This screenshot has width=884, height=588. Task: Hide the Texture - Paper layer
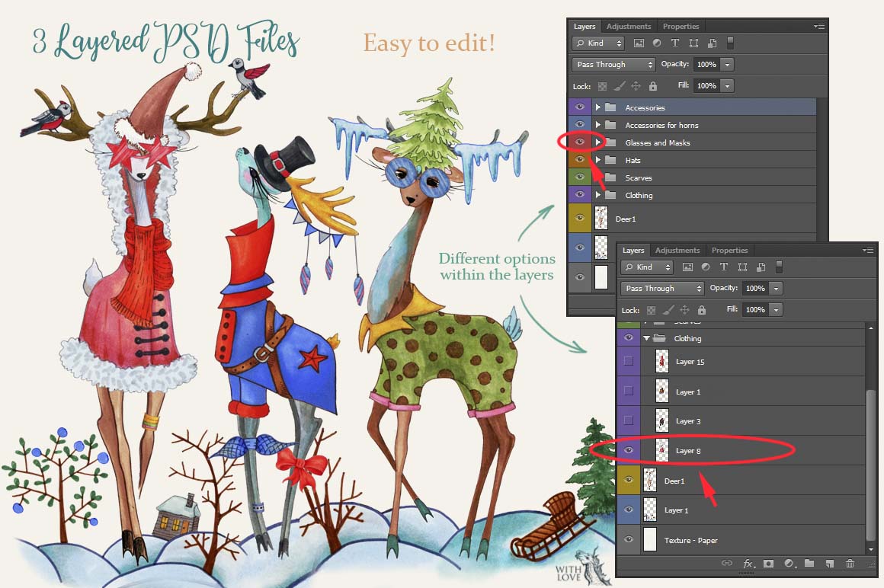629,540
